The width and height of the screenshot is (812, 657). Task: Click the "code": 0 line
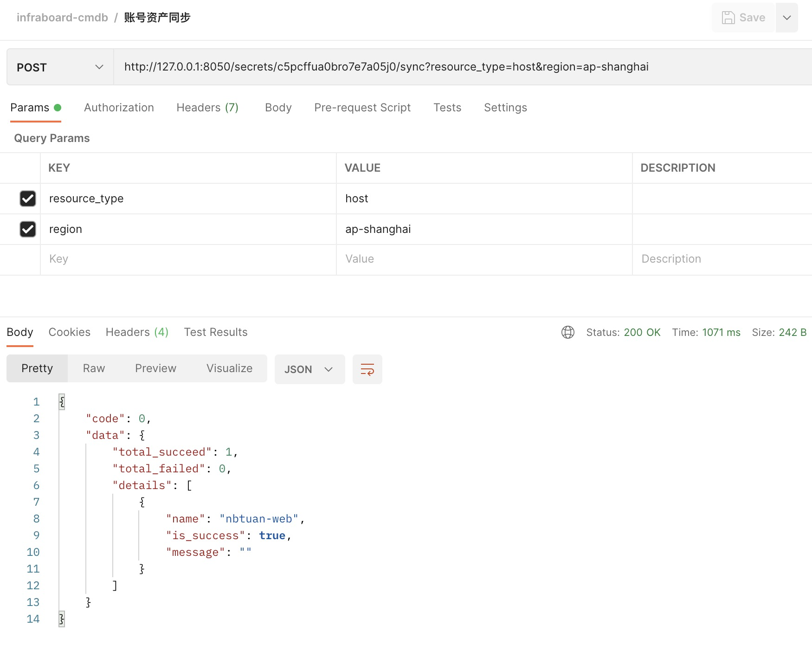click(118, 419)
